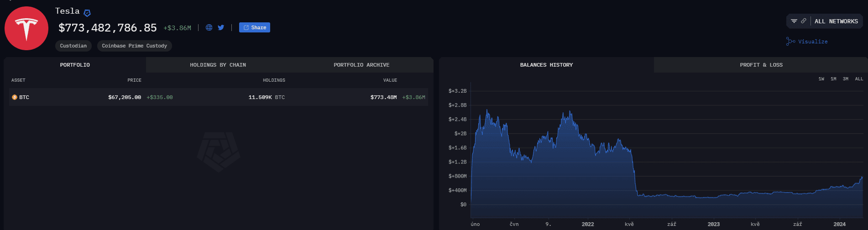Image resolution: width=868 pixels, height=230 pixels.
Task: Open the Portfolio Archive tab
Action: tap(361, 65)
